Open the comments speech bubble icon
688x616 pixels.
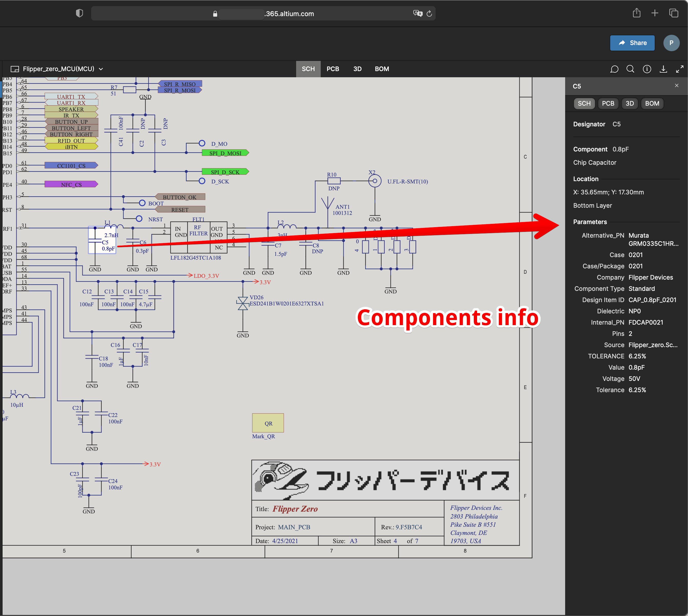[614, 69]
